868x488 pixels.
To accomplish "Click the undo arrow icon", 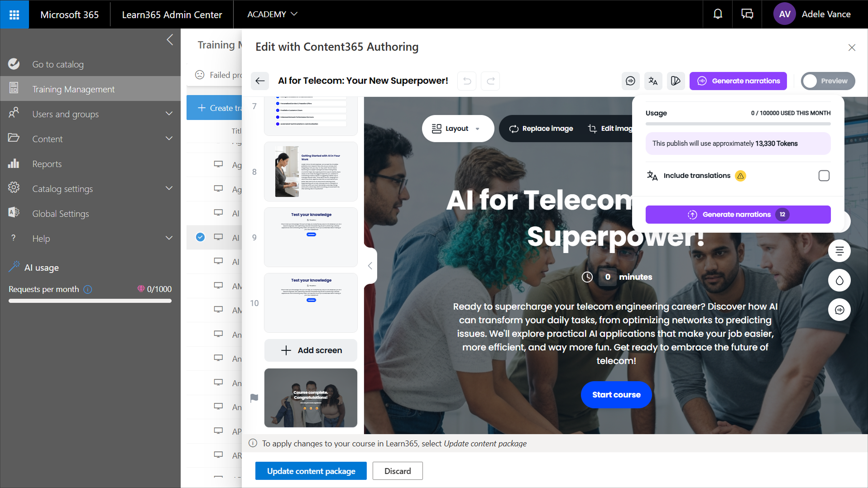I will click(x=467, y=81).
